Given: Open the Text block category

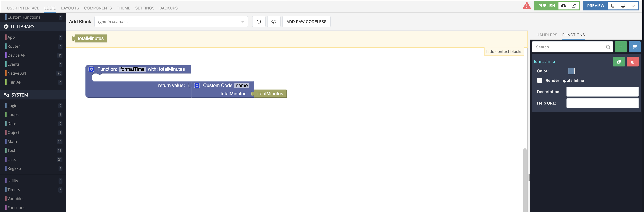Looking at the screenshot, I should [33, 151].
